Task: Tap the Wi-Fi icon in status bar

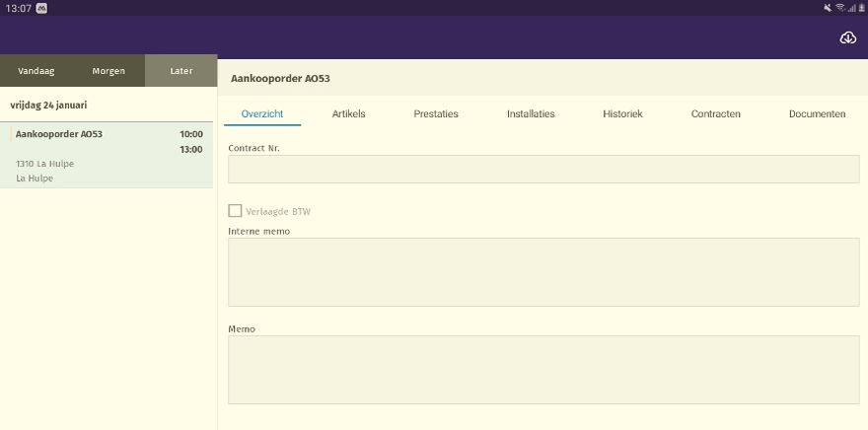Action: pos(839,7)
